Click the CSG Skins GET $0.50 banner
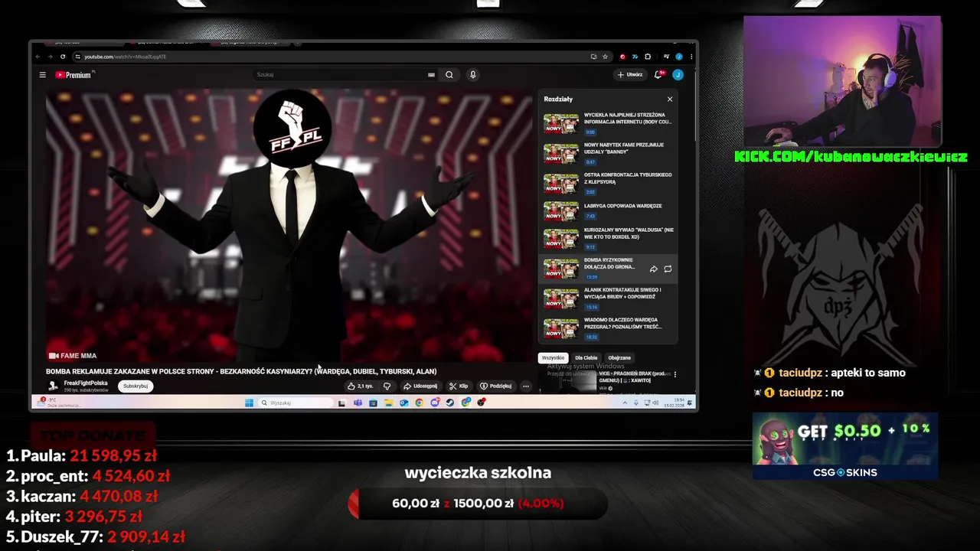 click(x=845, y=446)
